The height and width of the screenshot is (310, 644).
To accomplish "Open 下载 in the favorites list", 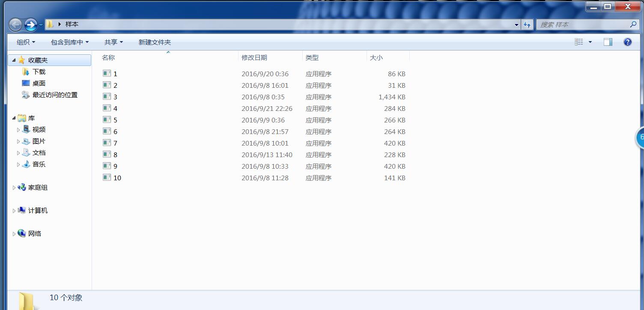I will [x=39, y=72].
